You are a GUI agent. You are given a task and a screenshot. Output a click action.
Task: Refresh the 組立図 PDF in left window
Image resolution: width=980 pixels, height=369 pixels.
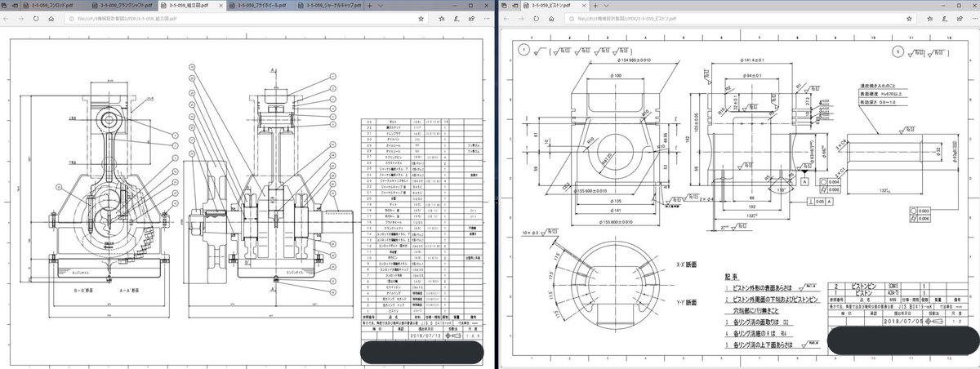click(36, 18)
